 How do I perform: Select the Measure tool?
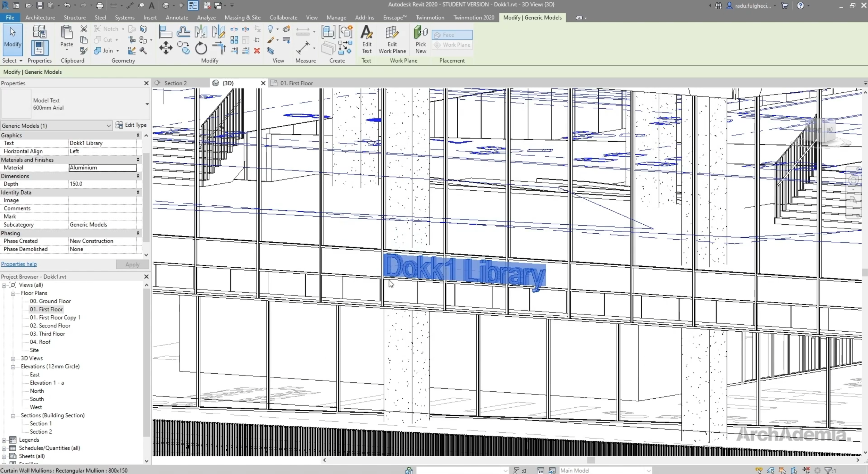pyautogui.click(x=304, y=48)
